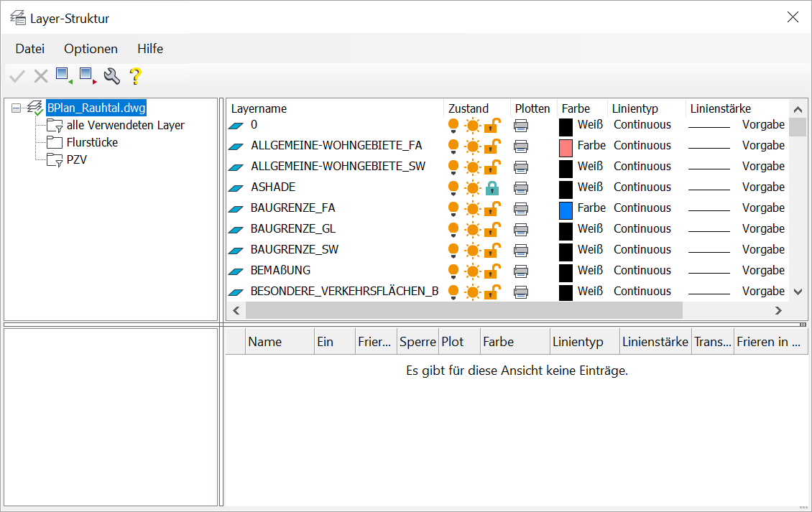812x512 pixels.
Task: Click the sun freeze icon for BAUGRENZE_GL
Action: click(x=472, y=230)
